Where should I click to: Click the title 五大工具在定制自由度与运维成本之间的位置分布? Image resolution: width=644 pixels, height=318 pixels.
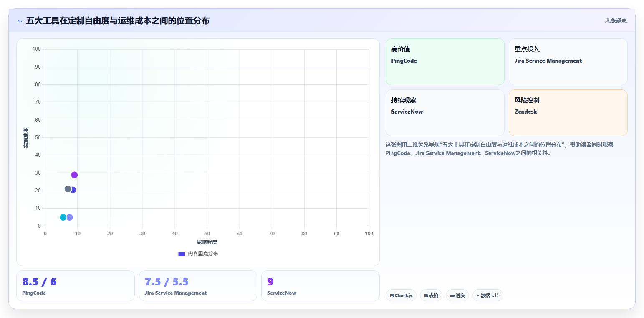[x=118, y=20]
